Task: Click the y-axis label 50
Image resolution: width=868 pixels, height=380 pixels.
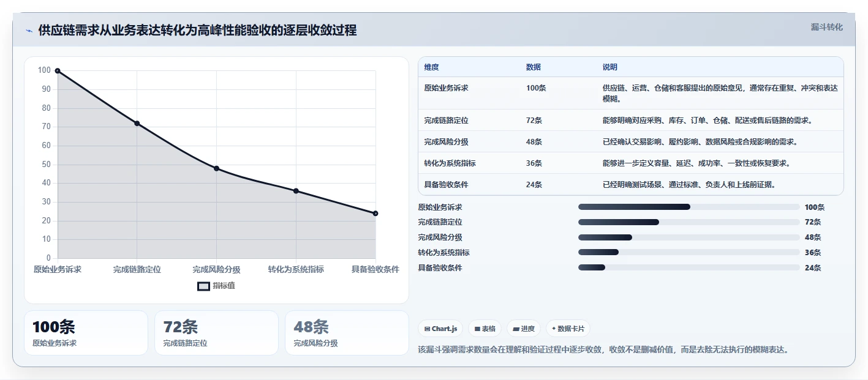Action: point(47,165)
